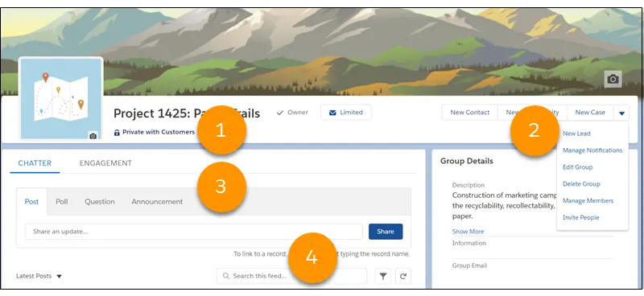Select the Poll publisher tab

click(62, 202)
